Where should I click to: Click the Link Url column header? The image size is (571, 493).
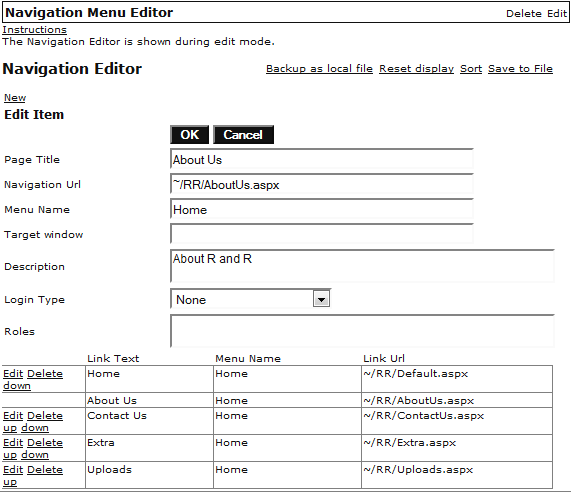[x=384, y=358]
